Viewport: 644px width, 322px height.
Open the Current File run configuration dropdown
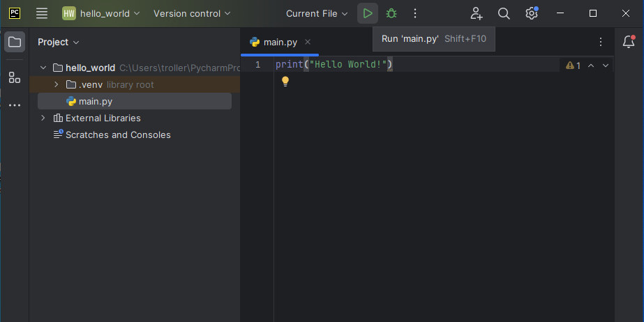(x=317, y=13)
